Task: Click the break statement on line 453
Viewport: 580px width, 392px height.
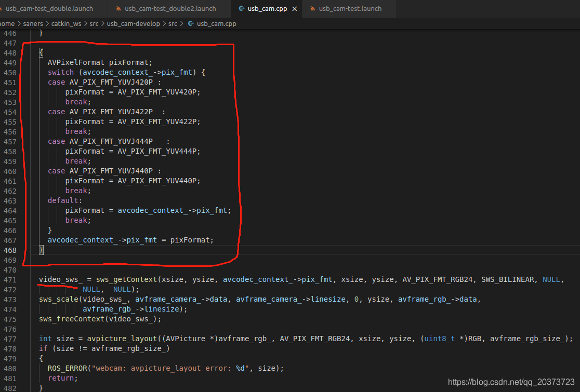Action: (x=76, y=102)
